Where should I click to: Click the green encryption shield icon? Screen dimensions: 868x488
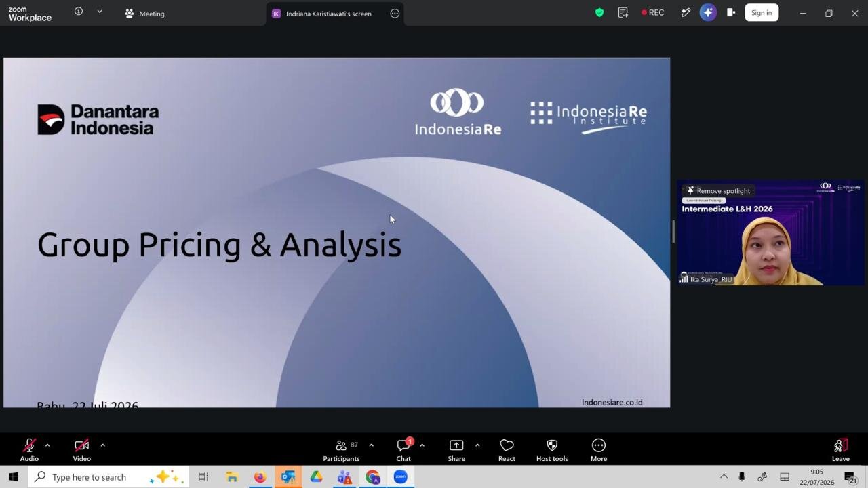(599, 12)
